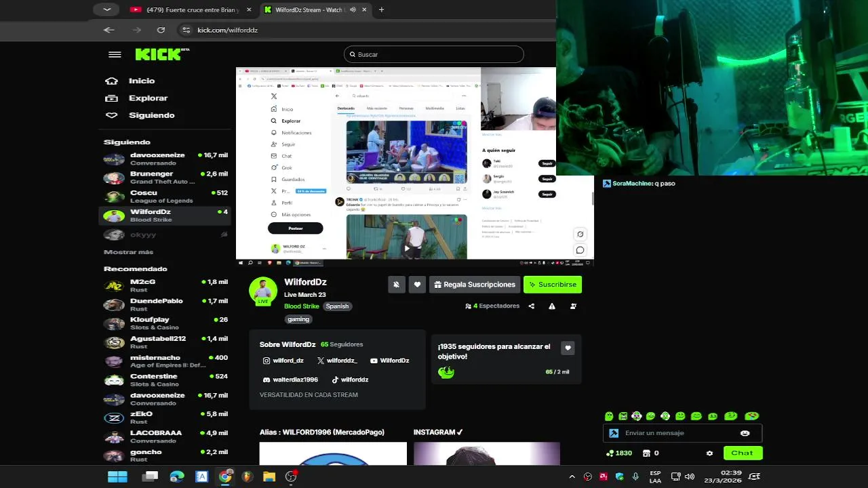Viewport: 868px width, 488px height.
Task: Open Chrome on the taskbar
Action: tap(225, 476)
